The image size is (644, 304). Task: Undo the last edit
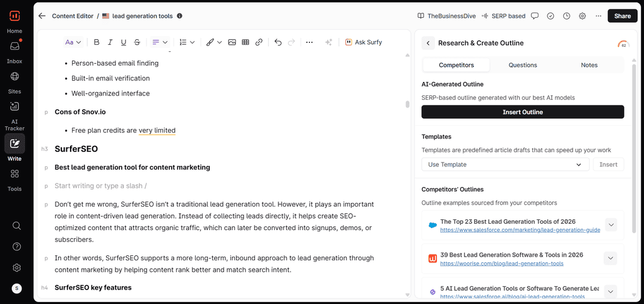[278, 42]
